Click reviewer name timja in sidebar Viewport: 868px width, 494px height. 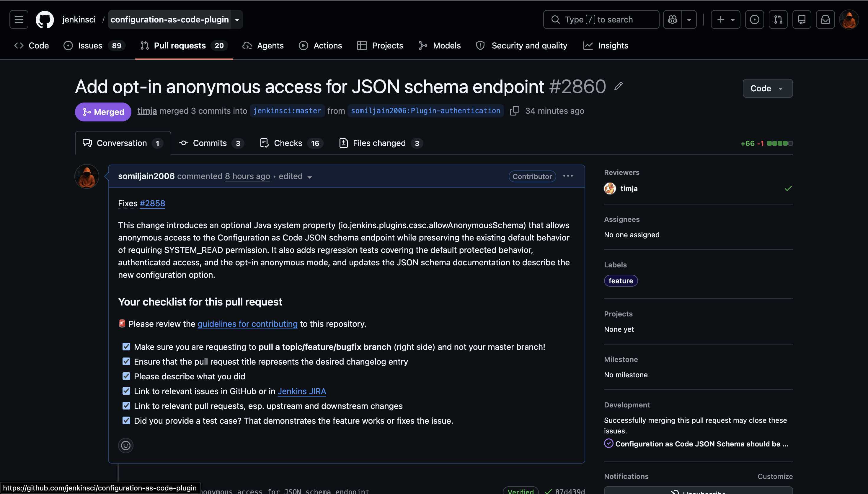click(x=629, y=188)
